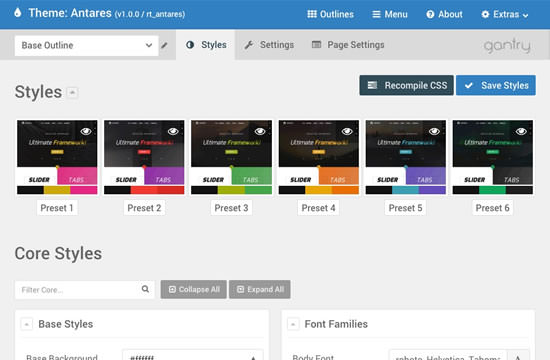Preview Preset 1 with the eye icon
The image size is (550, 360).
(86, 131)
